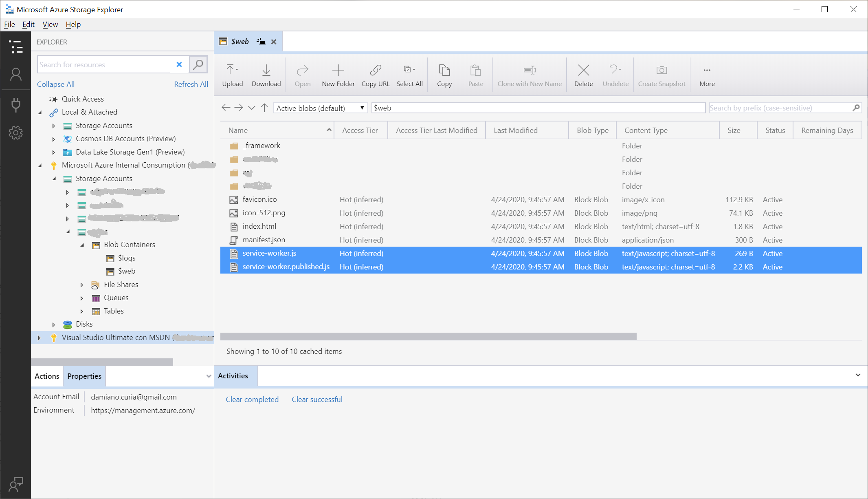Close the $web tab
The height and width of the screenshot is (499, 868).
click(274, 42)
